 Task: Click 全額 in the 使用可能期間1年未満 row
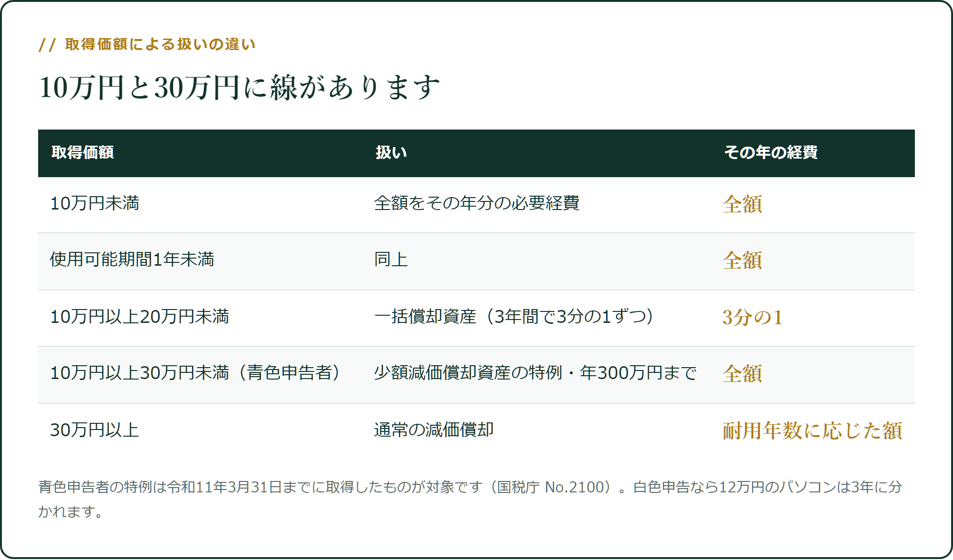click(742, 260)
